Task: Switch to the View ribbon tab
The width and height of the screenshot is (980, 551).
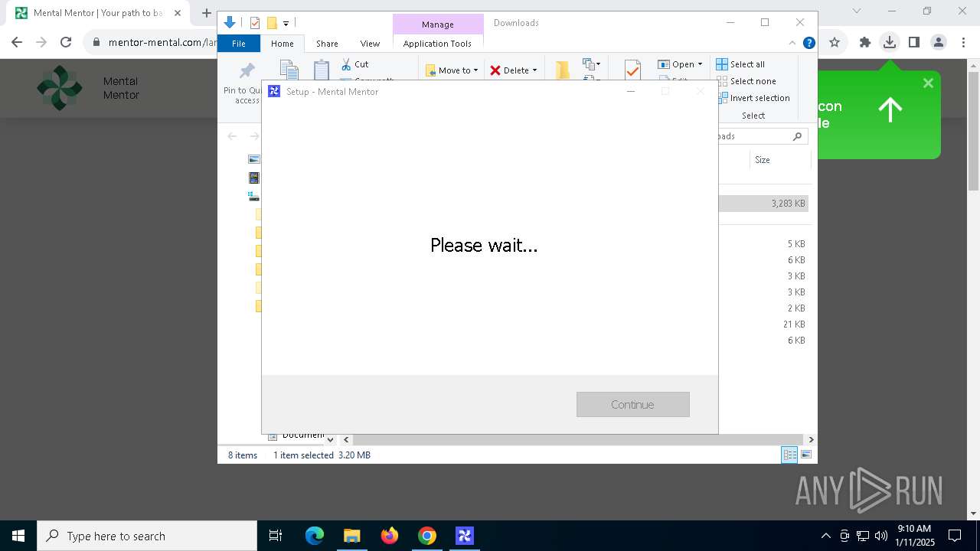Action: point(370,44)
